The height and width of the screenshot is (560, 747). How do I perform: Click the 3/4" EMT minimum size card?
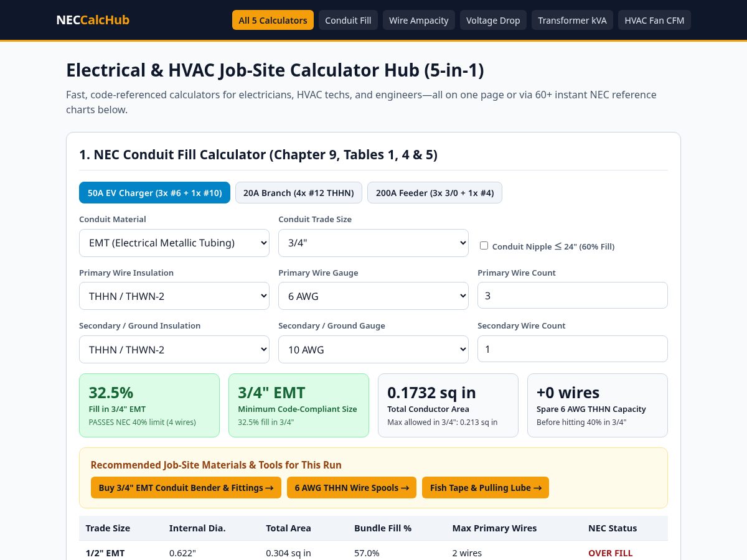[x=299, y=405]
